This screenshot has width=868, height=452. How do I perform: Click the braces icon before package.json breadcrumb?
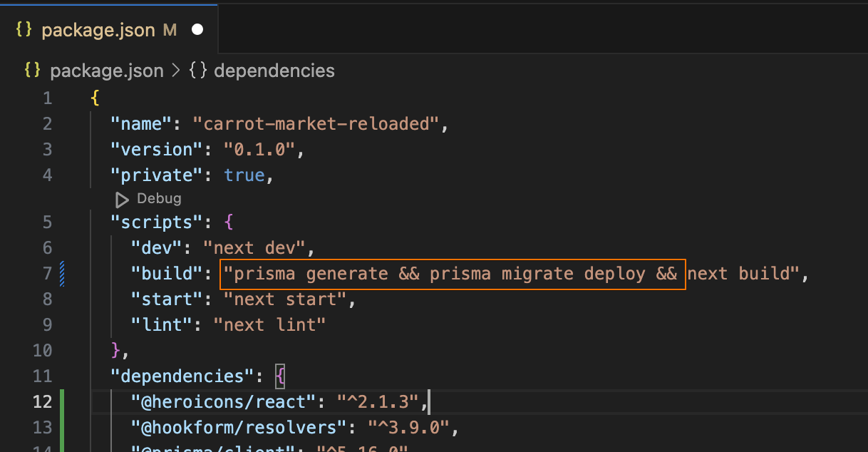click(x=32, y=71)
